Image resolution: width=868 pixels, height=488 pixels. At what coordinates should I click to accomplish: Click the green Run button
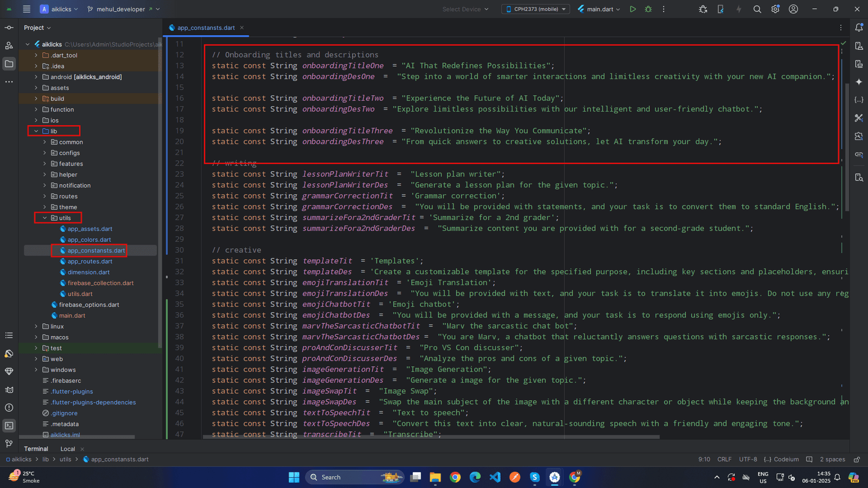(633, 9)
